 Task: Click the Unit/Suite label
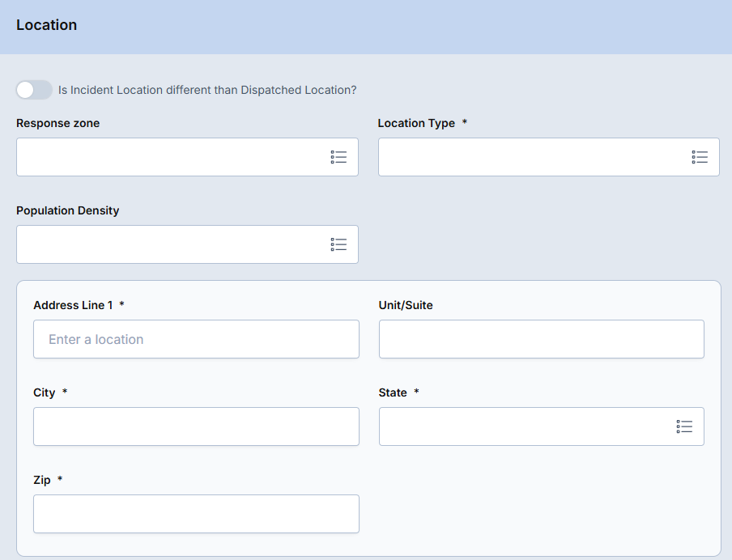[x=406, y=305]
